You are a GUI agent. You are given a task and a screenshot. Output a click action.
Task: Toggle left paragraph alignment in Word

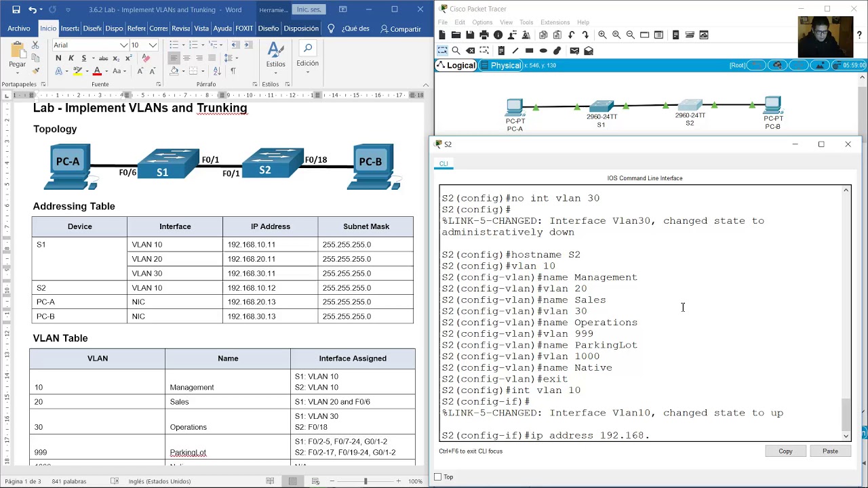(174, 58)
